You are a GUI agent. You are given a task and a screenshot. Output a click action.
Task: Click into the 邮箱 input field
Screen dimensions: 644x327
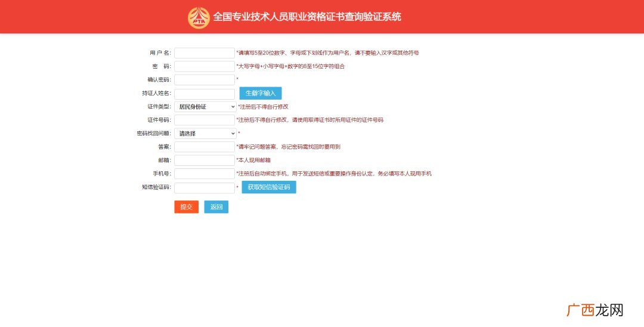coord(205,160)
